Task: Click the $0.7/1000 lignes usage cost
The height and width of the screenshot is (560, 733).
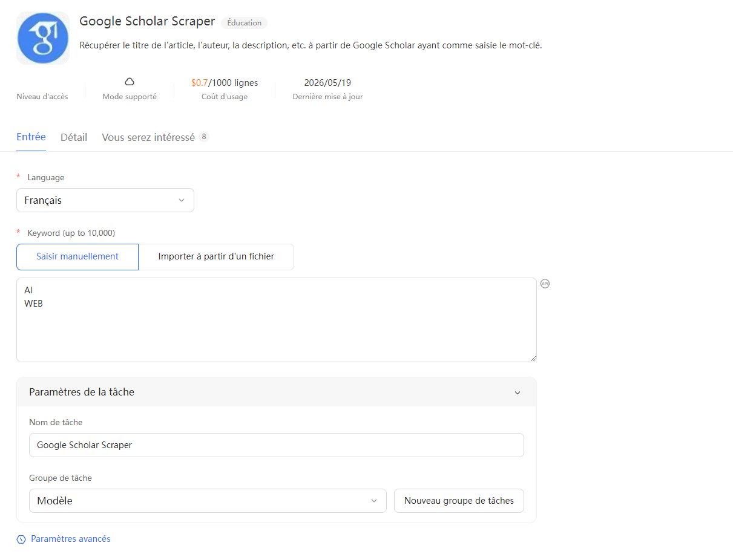Action: pyautogui.click(x=225, y=83)
